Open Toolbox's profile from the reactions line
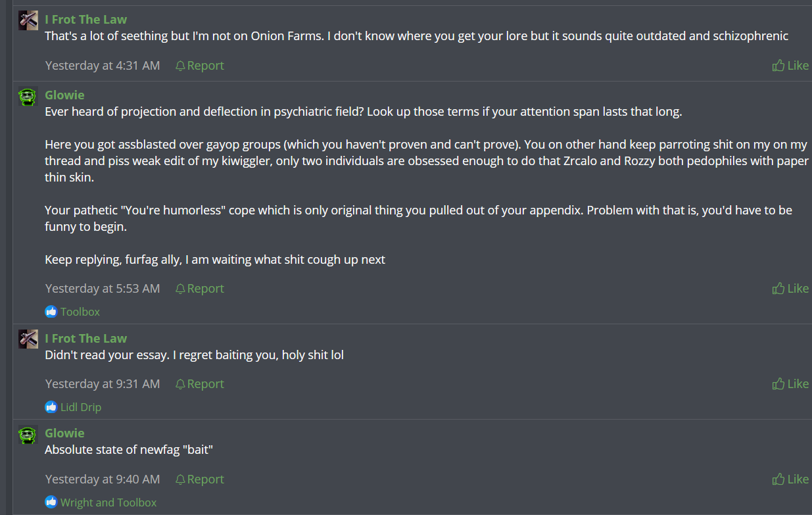This screenshot has height=515, width=812. pyautogui.click(x=80, y=312)
